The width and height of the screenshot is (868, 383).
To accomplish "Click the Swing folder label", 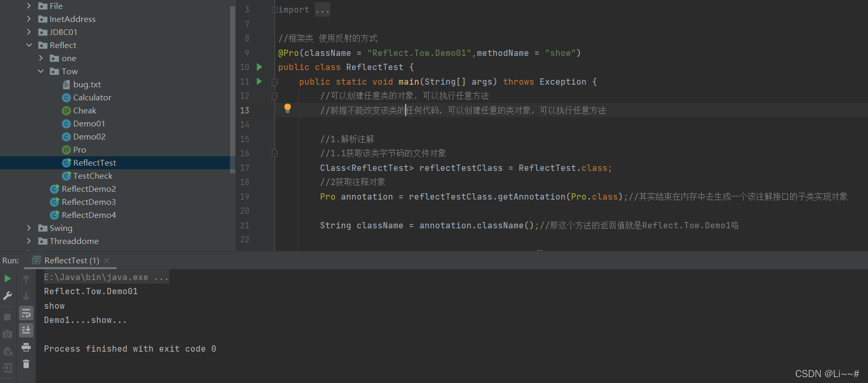I will pos(61,228).
